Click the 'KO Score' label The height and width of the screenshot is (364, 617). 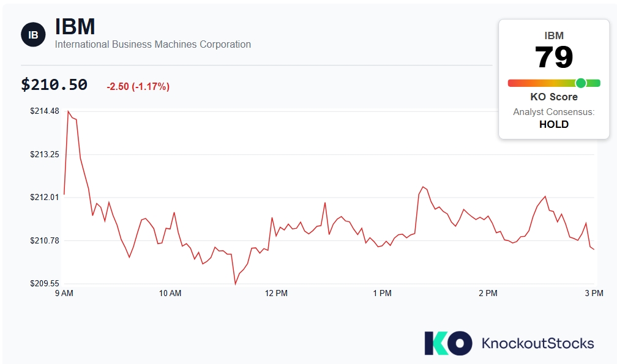pyautogui.click(x=553, y=97)
